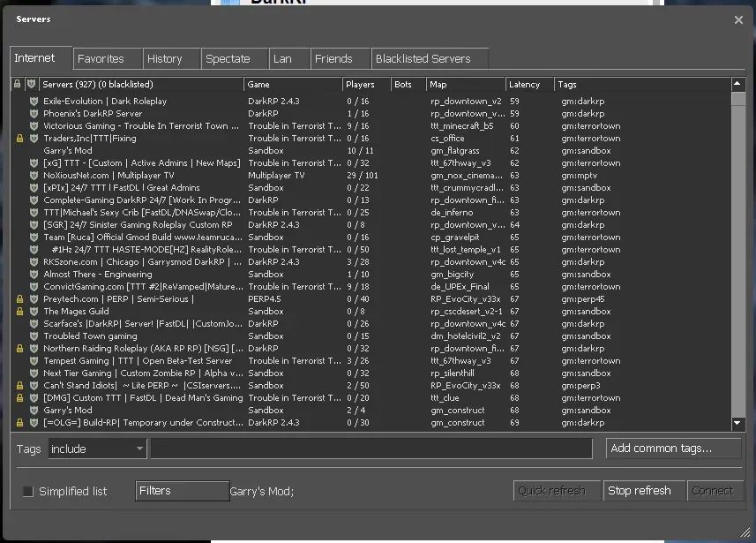Click shield icon of Almost There - Engineering

[34, 275]
